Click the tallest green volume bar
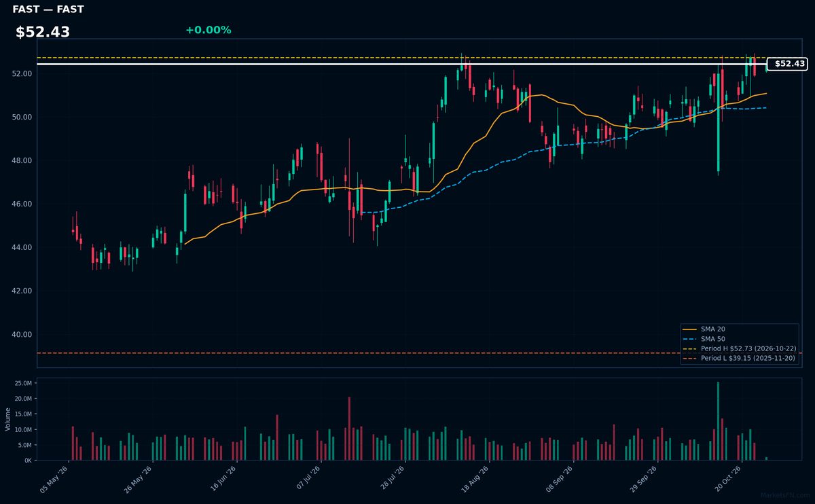This screenshot has width=815, height=504. (718, 421)
